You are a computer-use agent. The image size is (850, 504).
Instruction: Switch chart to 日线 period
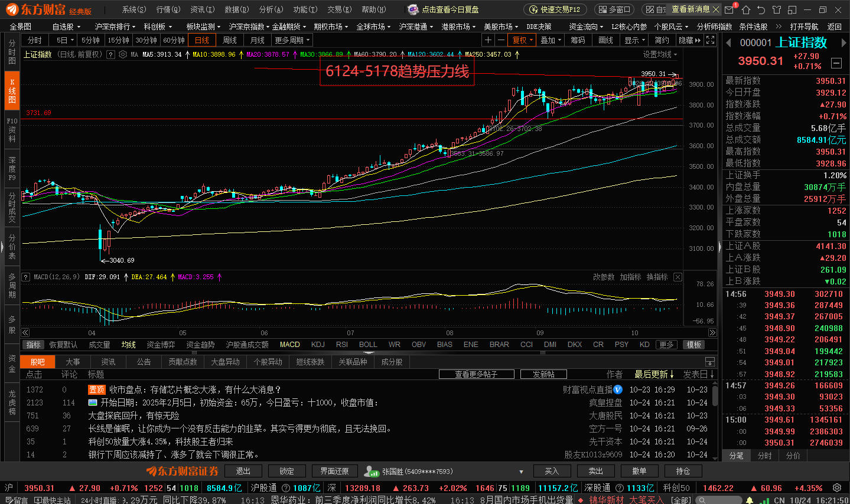click(x=202, y=40)
